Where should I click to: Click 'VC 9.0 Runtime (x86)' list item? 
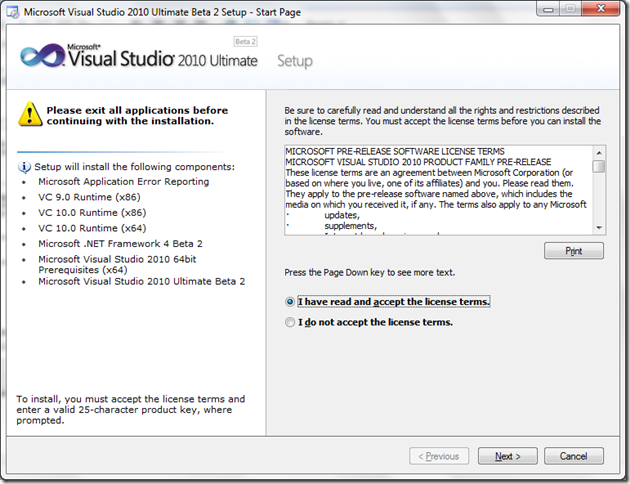click(89, 197)
